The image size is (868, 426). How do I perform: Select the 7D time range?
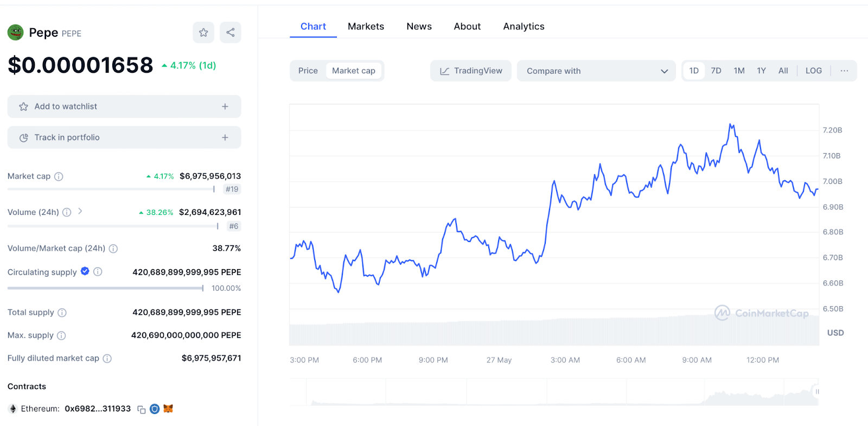(x=716, y=71)
